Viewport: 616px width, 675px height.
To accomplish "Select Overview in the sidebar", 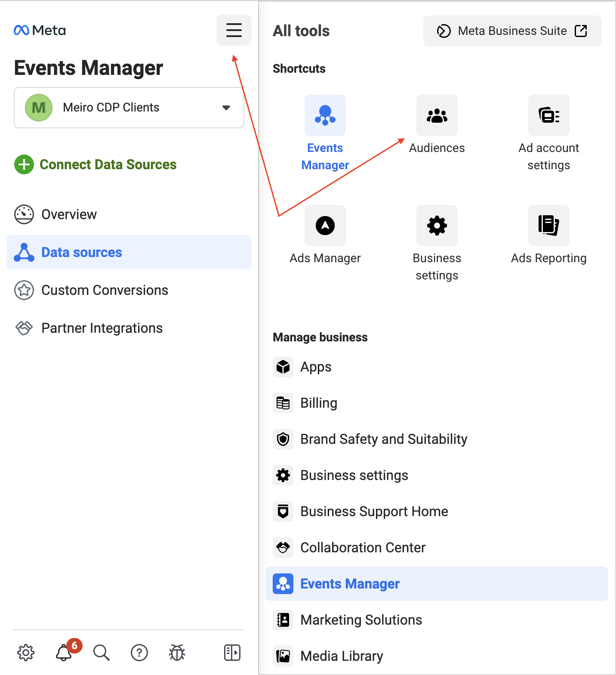I will pos(129,214).
